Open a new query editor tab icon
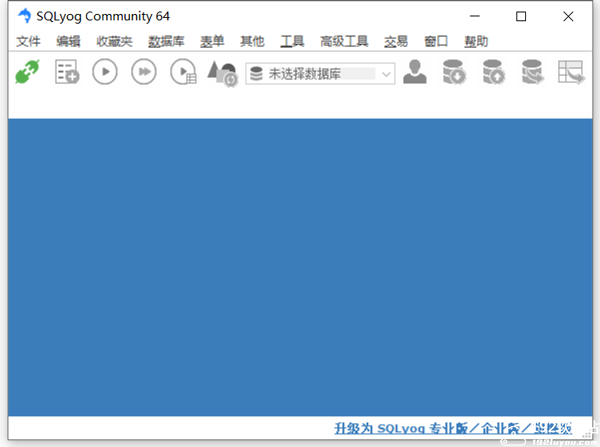 (67, 72)
